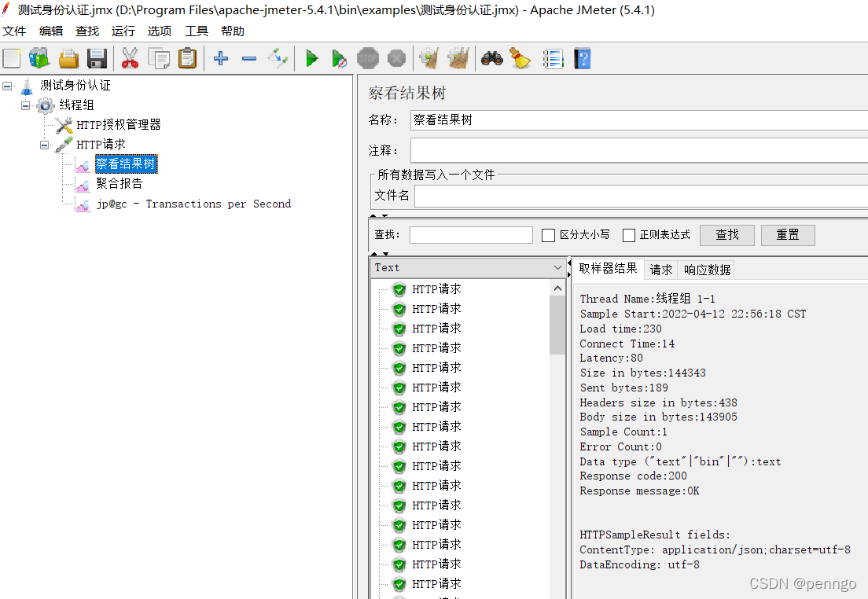Click the Open file folder icon

coord(68,58)
